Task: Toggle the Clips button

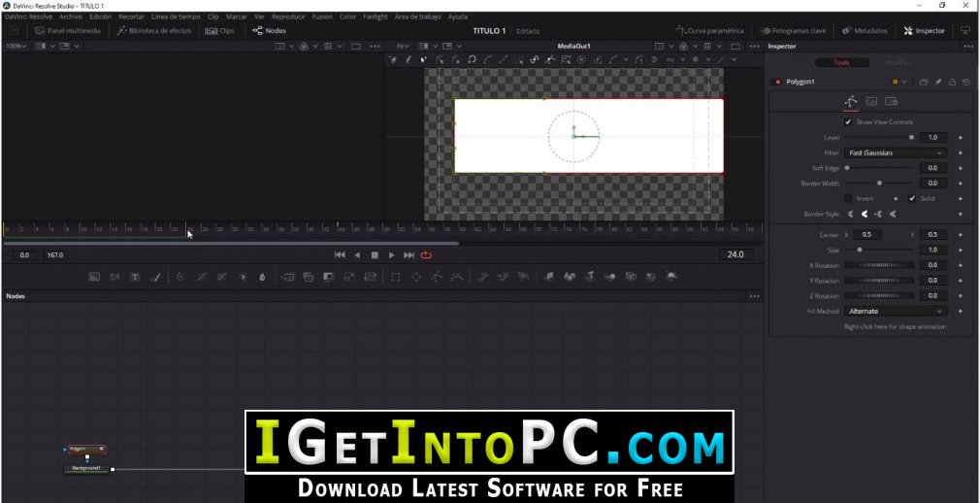Action: click(x=220, y=31)
